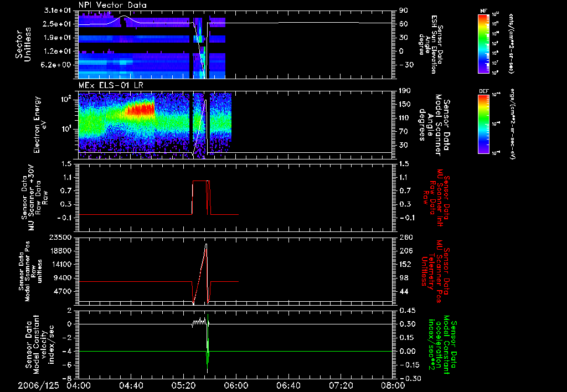Image resolution: width=567 pixels, height=392 pixels.
Task: Click the 6.2e+00 sector tick label
Action: click(57, 65)
